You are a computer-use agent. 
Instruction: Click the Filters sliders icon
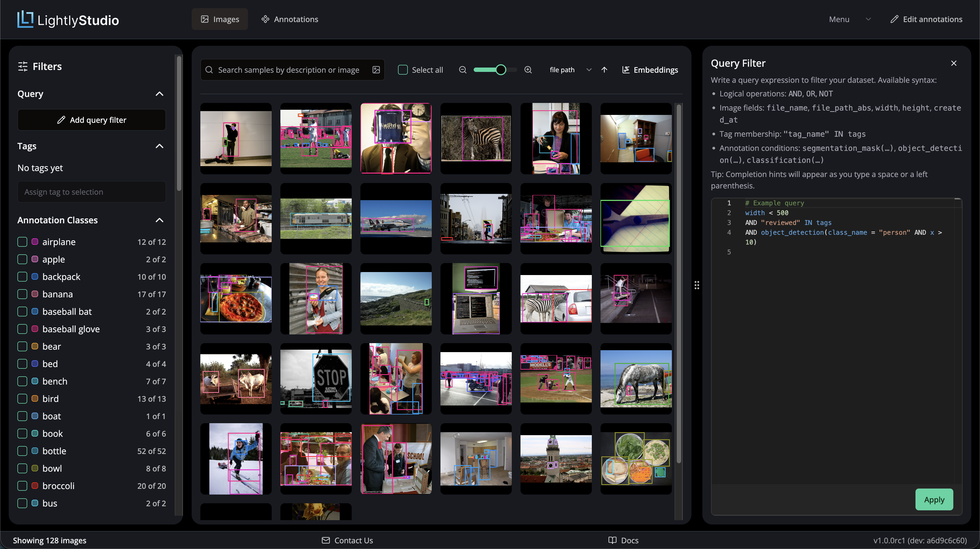(23, 66)
